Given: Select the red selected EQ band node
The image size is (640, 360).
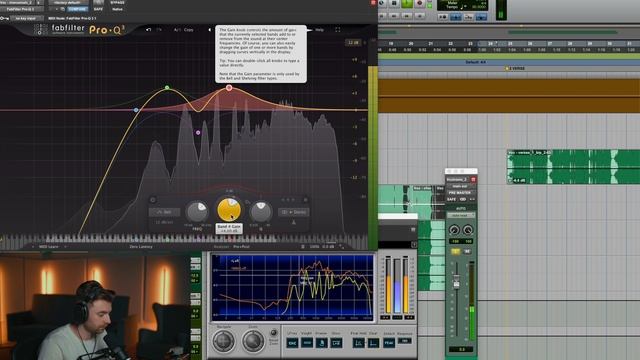Looking at the screenshot, I should [229, 88].
